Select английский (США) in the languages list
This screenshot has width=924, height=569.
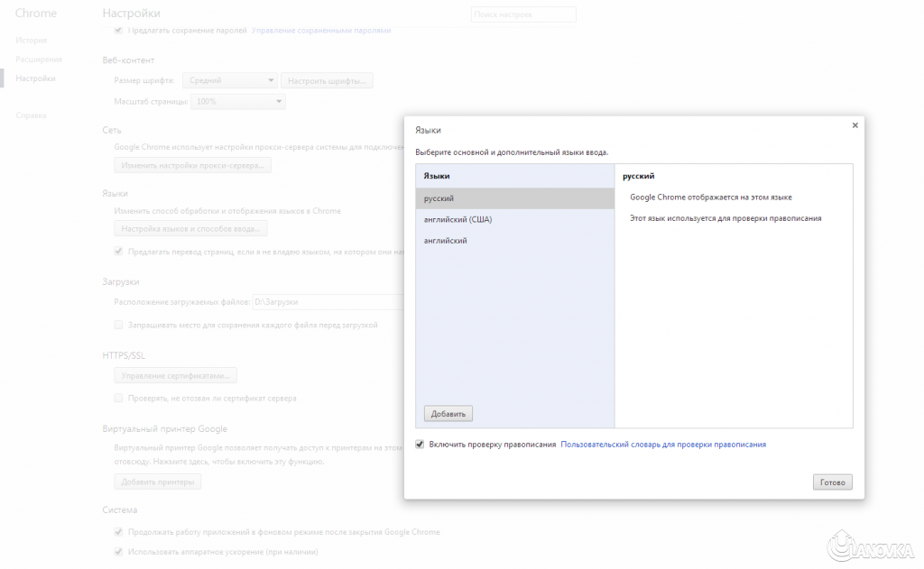pos(514,220)
